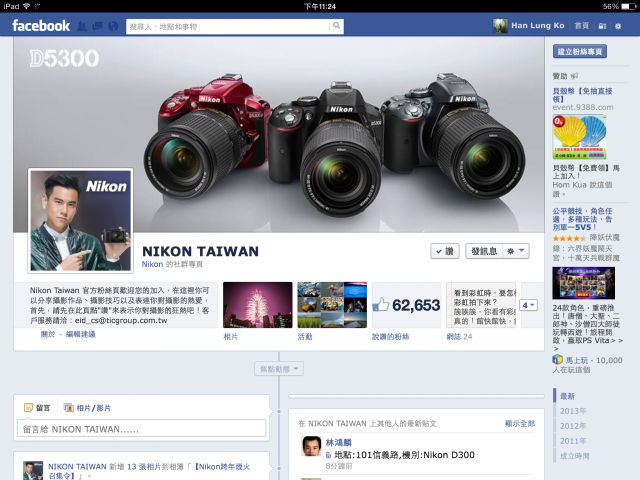Open the D5300 cover photo
The height and width of the screenshot is (480, 640).
pyautogui.click(x=279, y=135)
